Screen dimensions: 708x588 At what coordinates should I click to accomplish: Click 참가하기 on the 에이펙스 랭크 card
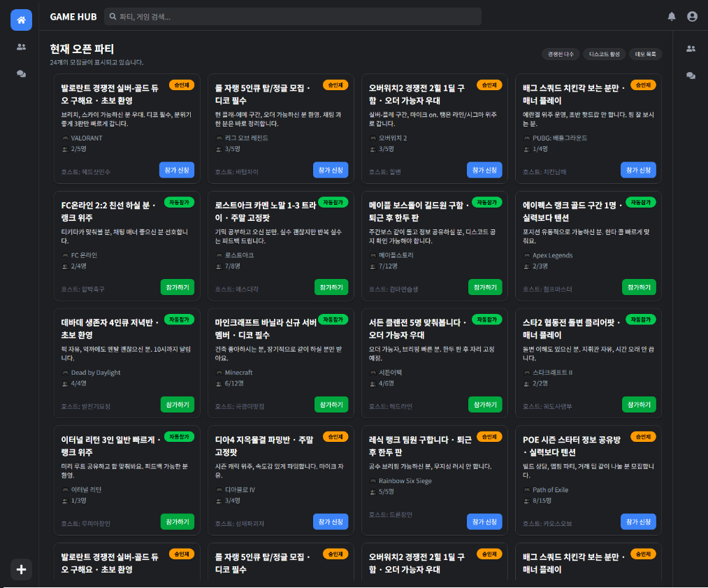point(639,287)
